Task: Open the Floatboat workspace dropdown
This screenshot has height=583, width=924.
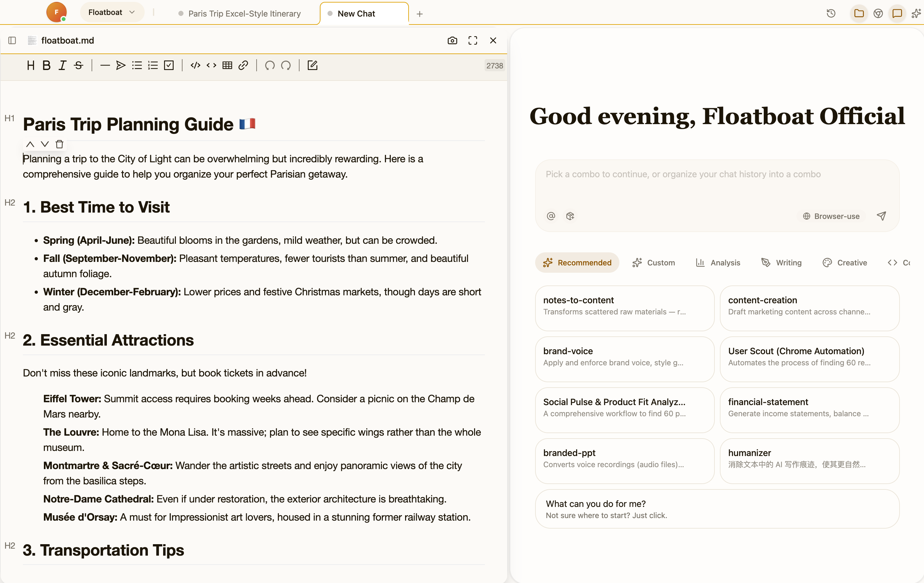Action: click(x=112, y=12)
